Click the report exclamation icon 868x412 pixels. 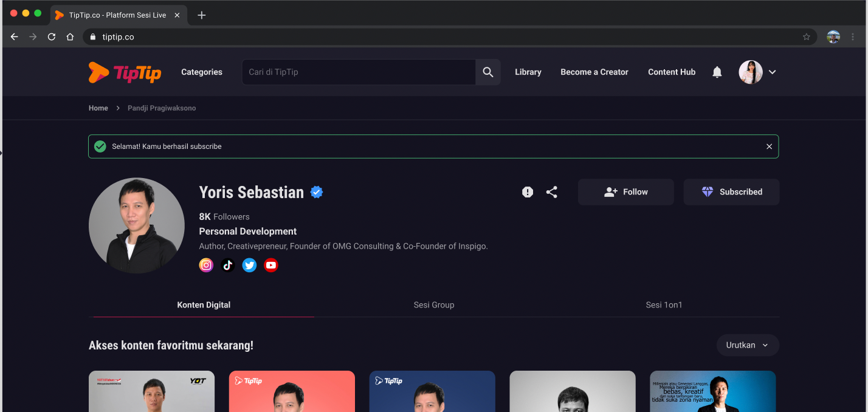(528, 192)
